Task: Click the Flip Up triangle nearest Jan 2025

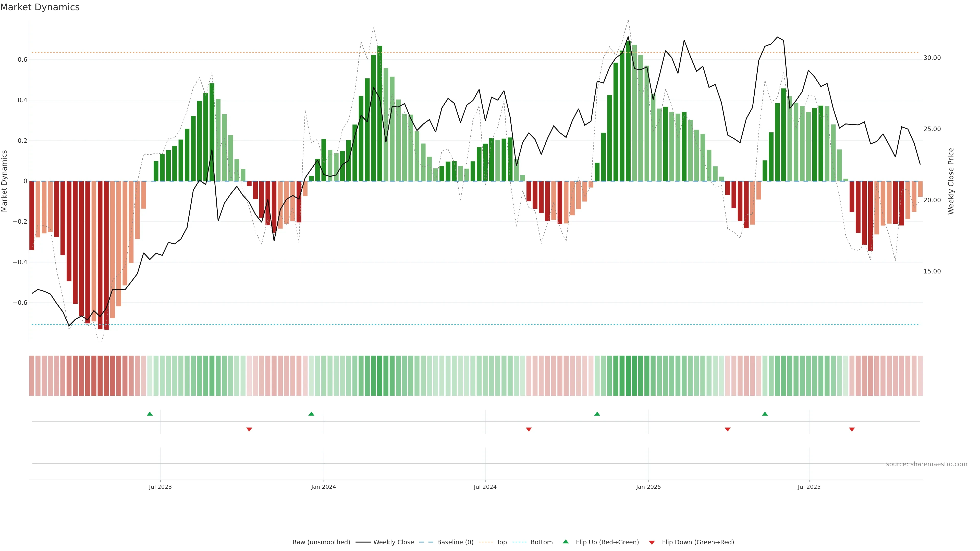Action: 597,414
